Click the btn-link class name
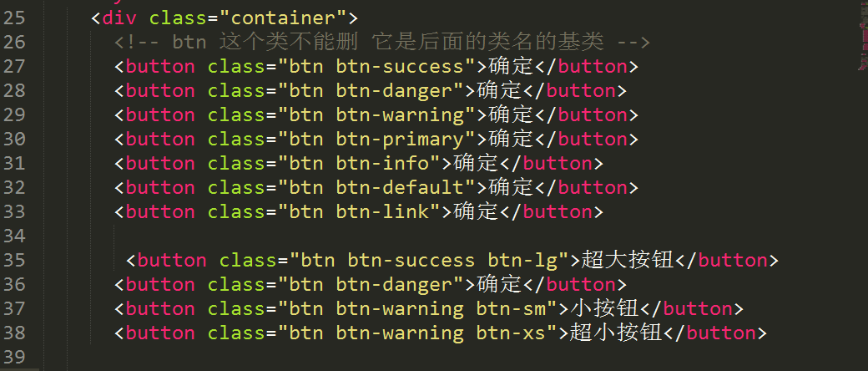Image resolution: width=868 pixels, height=371 pixels. pyautogui.click(x=382, y=212)
